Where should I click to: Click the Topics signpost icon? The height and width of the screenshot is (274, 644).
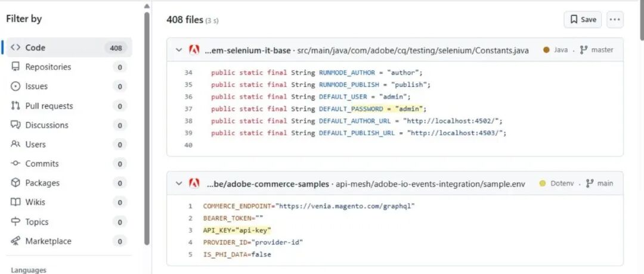click(16, 222)
